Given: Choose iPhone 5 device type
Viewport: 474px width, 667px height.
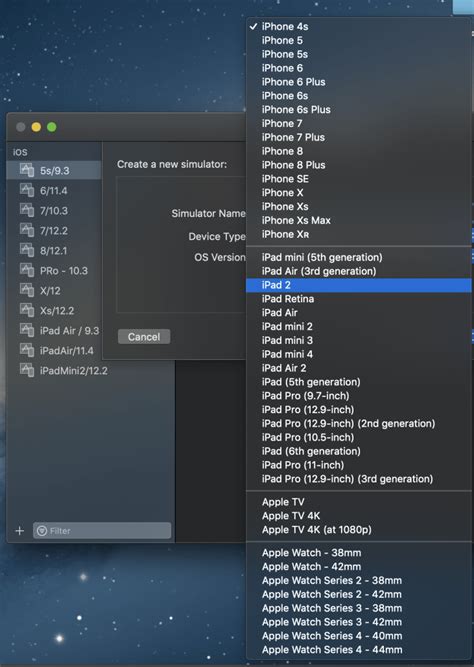Looking at the screenshot, I should click(359, 40).
